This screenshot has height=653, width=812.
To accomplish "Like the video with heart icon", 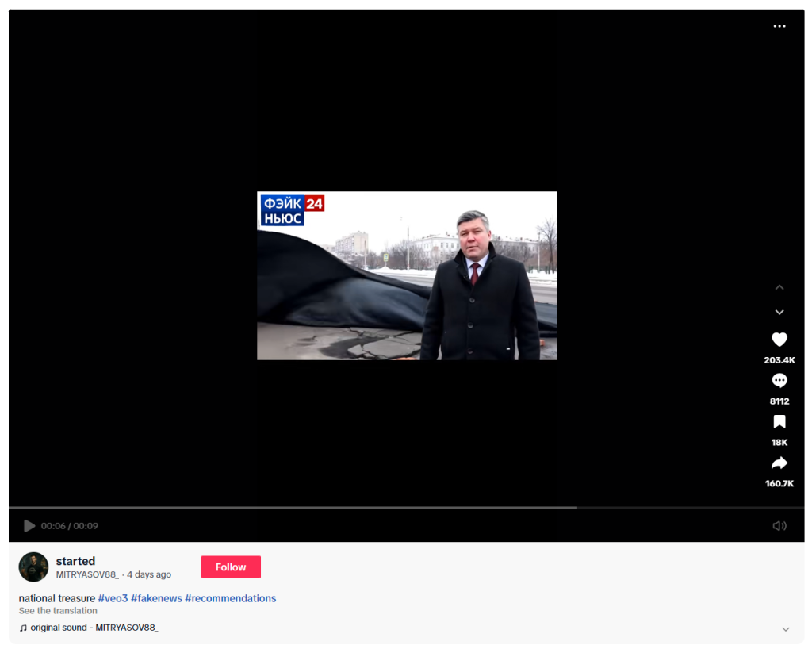I will click(779, 340).
